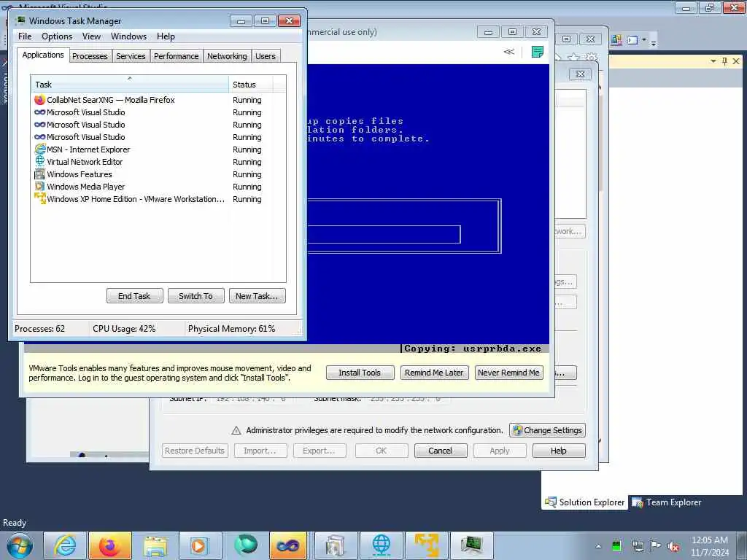Switch to Team Explorer tab
The image size is (747, 560).
(x=667, y=502)
